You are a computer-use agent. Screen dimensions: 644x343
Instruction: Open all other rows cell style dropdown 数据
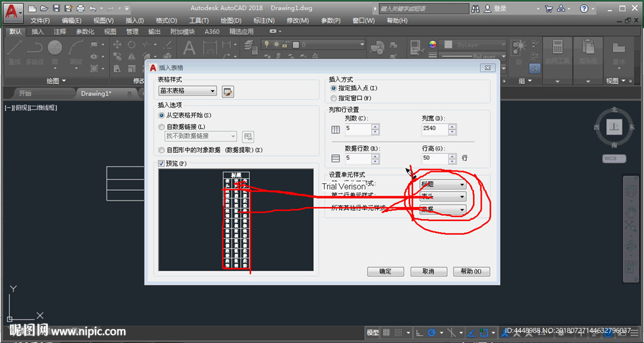(x=443, y=210)
